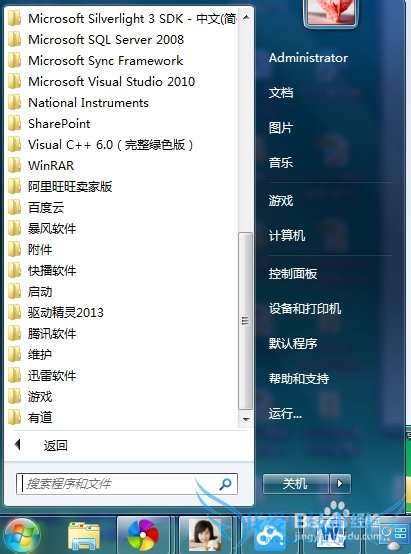The width and height of the screenshot is (411, 554).
Task: Click the folder icon beside SharePoint
Action: (x=14, y=123)
